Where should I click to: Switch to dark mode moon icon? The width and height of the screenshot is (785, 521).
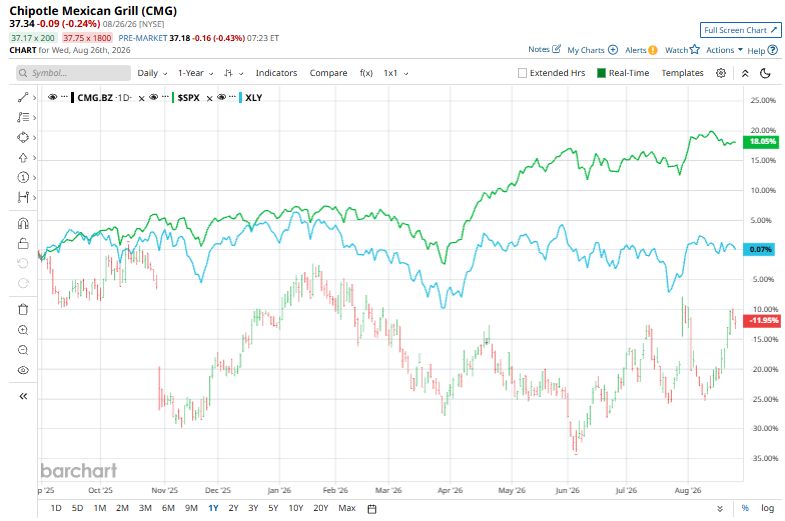click(x=765, y=73)
